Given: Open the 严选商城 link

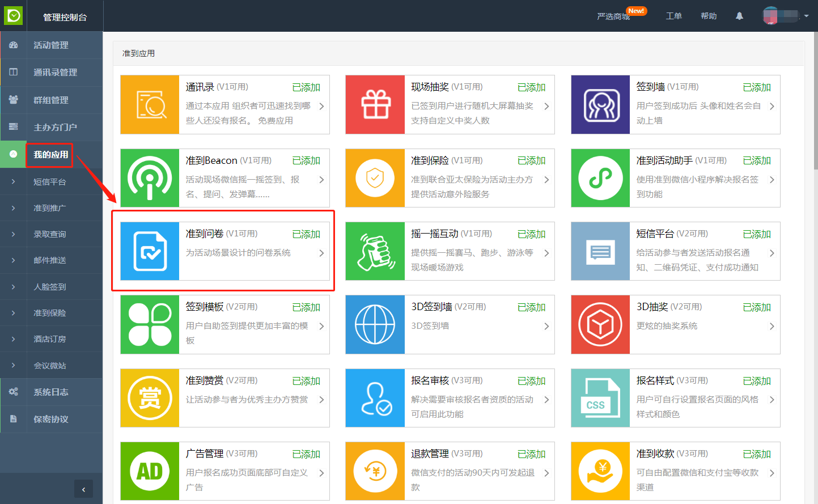Looking at the screenshot, I should tap(613, 16).
